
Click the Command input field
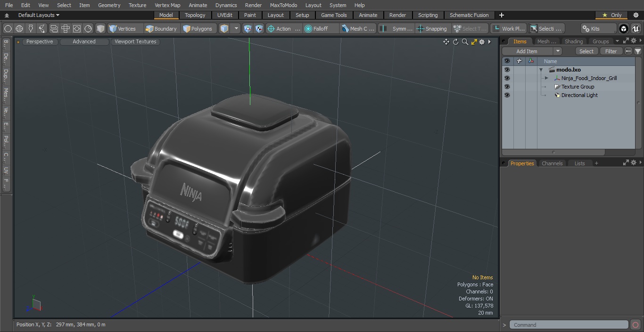click(569, 325)
